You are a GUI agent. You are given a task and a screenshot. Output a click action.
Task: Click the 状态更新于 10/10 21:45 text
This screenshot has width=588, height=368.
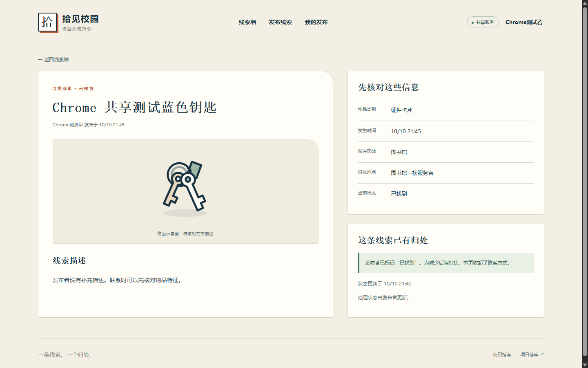click(x=385, y=284)
